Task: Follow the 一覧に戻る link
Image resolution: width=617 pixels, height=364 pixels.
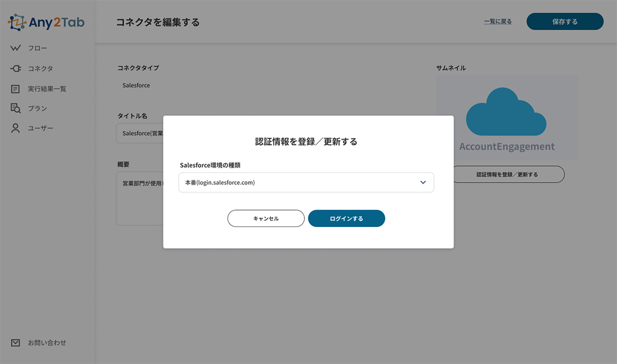Action: 498,22
